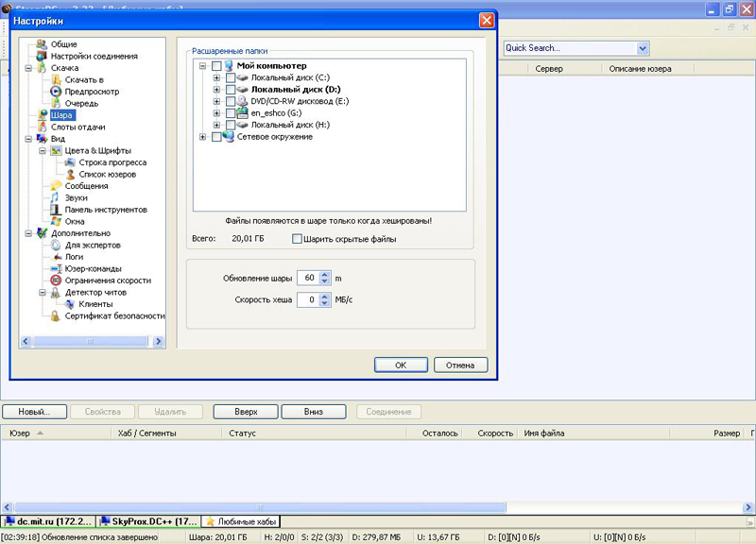Screen dimensions: 756x544
Task: Click the Сообщения icon in tree
Action: pyautogui.click(x=57, y=186)
